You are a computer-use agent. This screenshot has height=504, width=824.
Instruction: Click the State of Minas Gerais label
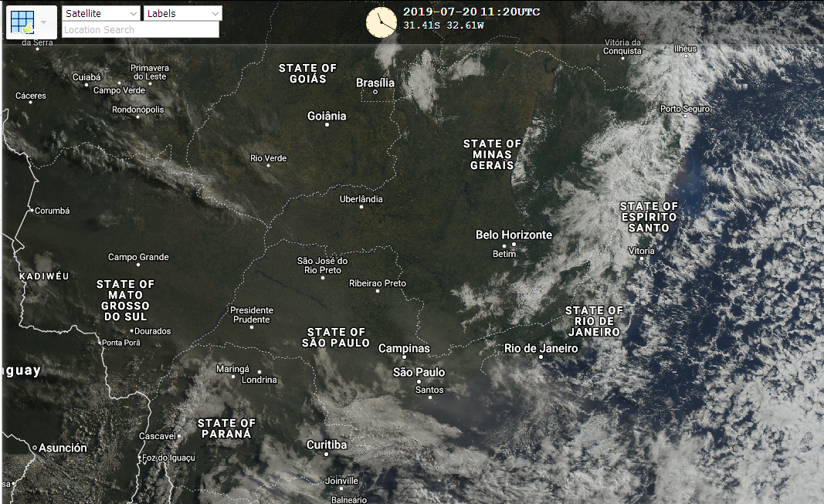(492, 154)
